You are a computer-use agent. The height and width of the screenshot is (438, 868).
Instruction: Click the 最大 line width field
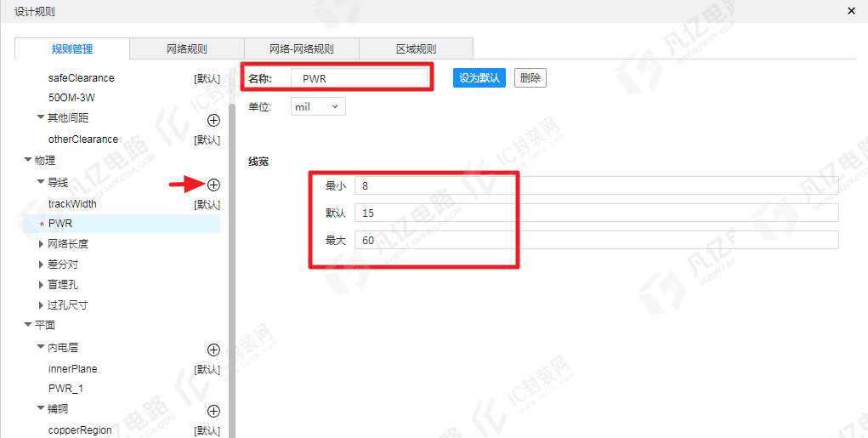pos(597,241)
